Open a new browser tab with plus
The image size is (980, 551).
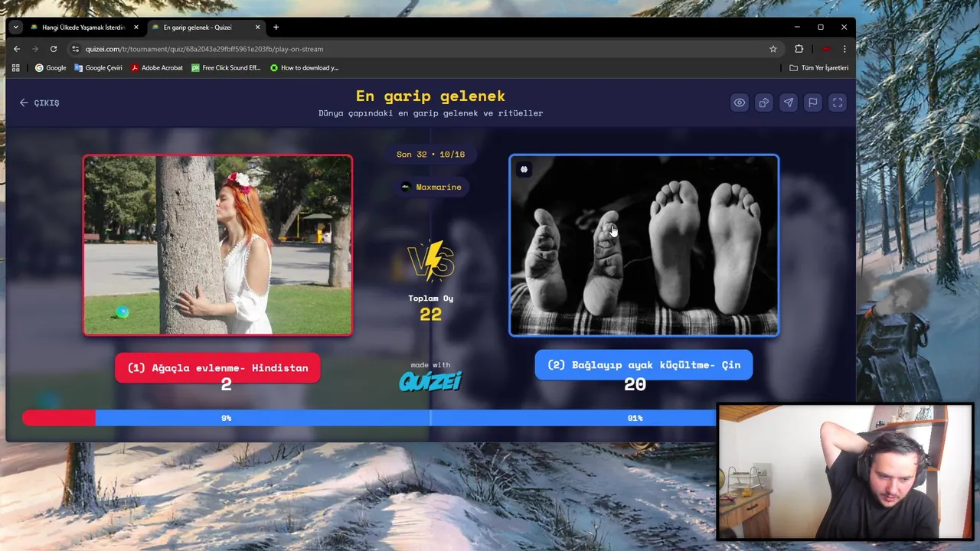coord(276,28)
